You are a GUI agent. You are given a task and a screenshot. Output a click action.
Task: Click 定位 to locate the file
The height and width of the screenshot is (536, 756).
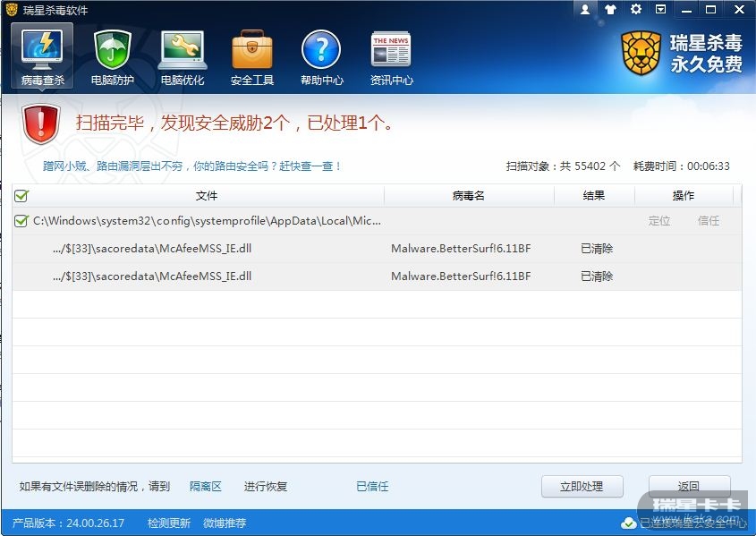click(659, 221)
